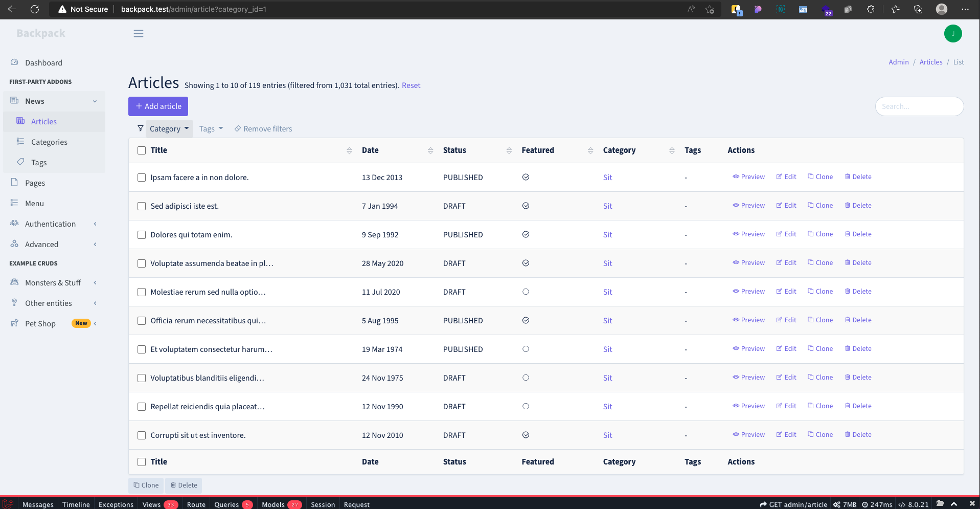This screenshot has width=980, height=509.
Task: Open the user avatar menu top right
Action: tap(952, 33)
